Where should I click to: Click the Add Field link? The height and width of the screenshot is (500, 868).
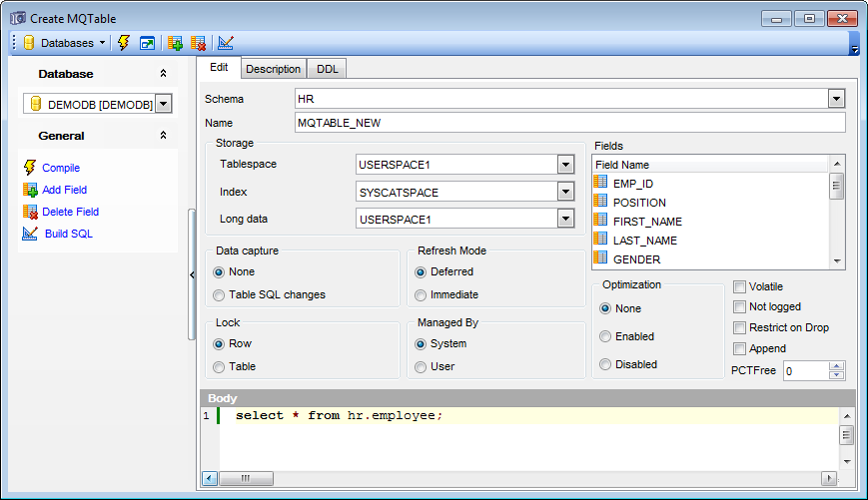click(x=64, y=190)
